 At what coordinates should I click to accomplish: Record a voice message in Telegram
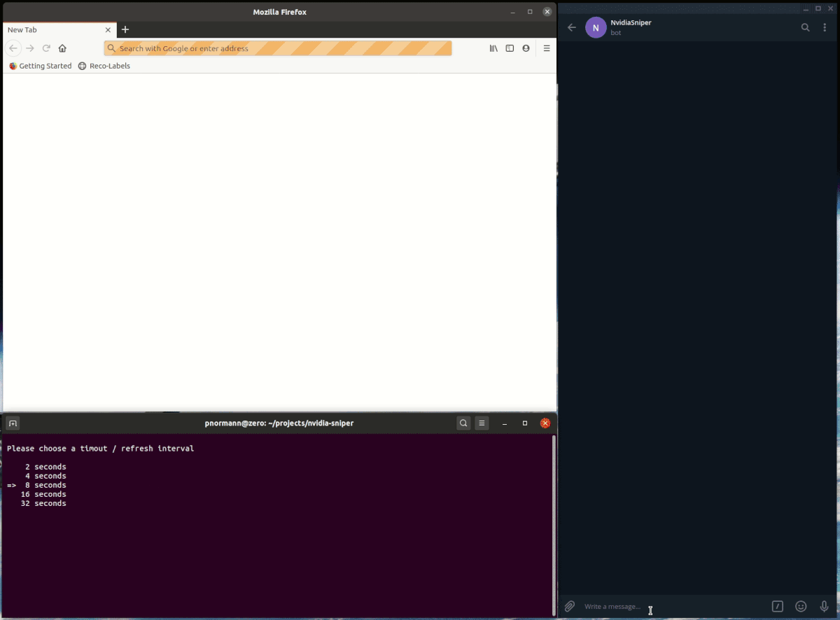(825, 607)
